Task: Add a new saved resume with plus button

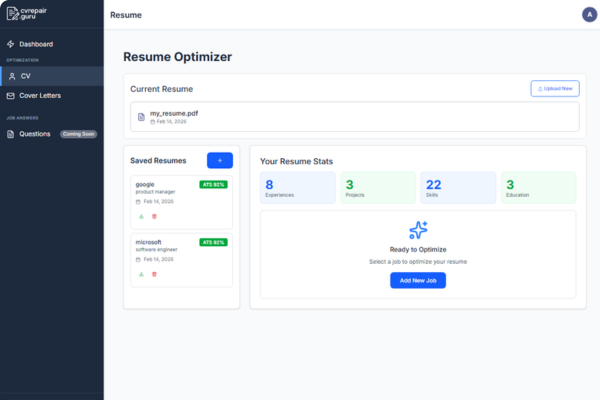Action: 220,160
